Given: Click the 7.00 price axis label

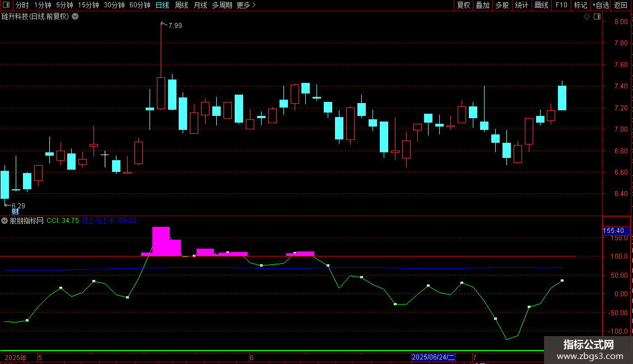Looking at the screenshot, I should point(621,129).
